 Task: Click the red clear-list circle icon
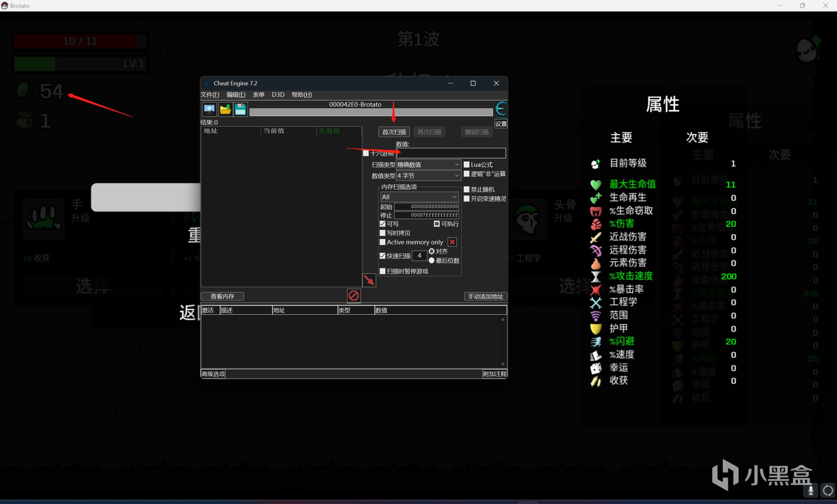(354, 295)
